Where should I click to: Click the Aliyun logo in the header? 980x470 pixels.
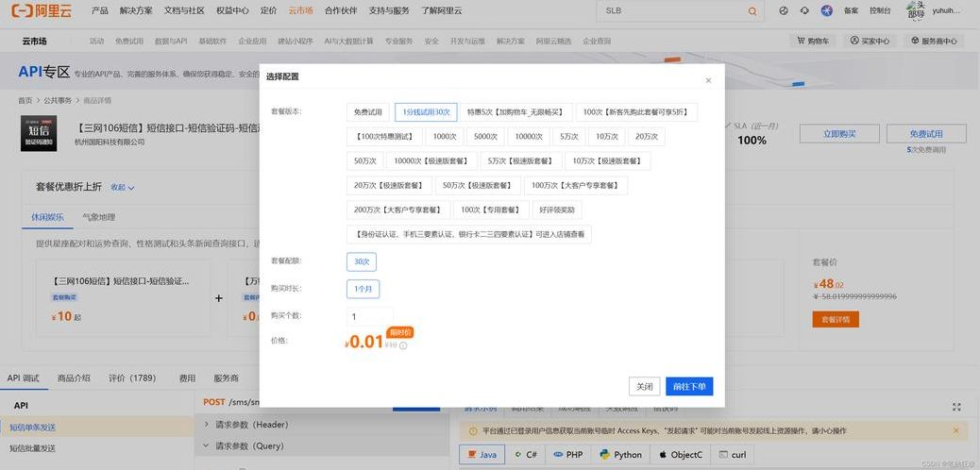42,10
